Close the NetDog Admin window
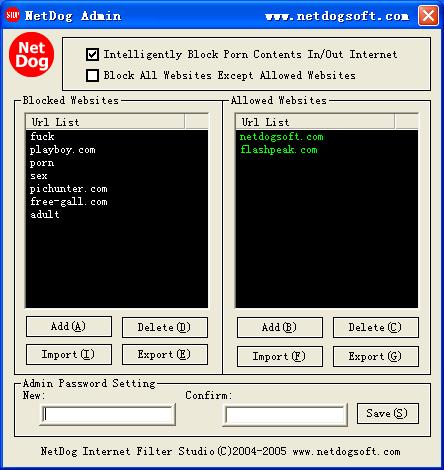The width and height of the screenshot is (444, 470). (x=428, y=15)
